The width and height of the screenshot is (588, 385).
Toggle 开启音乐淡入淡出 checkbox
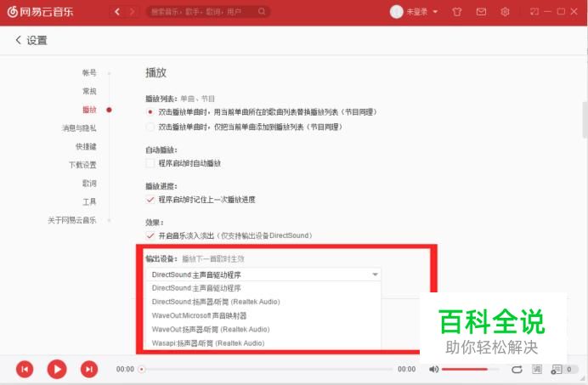click(x=150, y=235)
